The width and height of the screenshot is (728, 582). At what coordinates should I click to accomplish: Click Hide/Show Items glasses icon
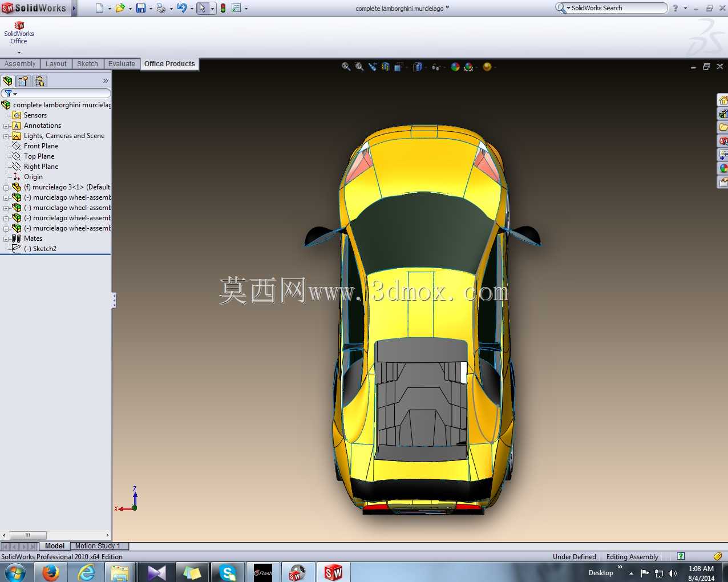436,67
